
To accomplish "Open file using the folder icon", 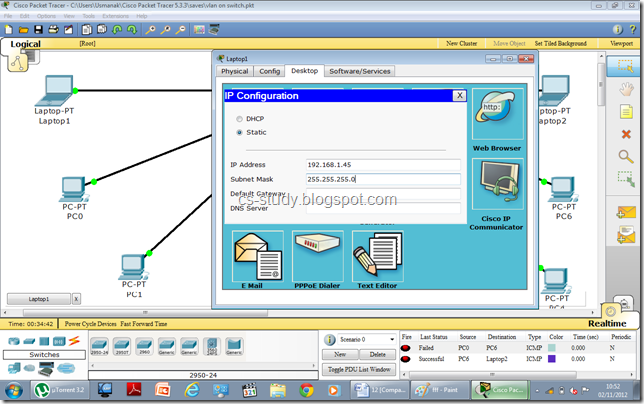I will tap(23, 30).
